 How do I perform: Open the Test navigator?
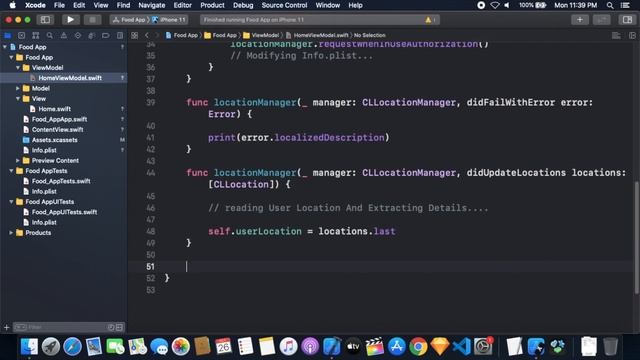coord(78,36)
